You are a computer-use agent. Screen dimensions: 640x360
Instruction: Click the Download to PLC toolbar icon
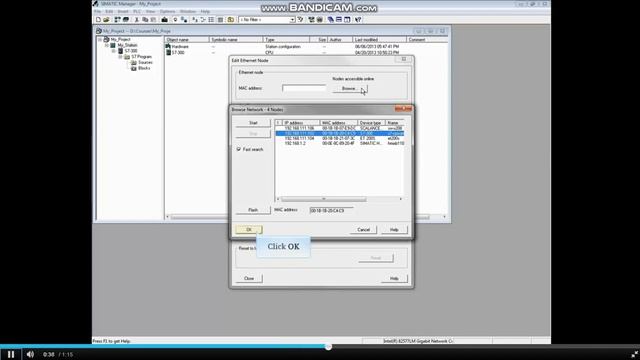pos(164,20)
